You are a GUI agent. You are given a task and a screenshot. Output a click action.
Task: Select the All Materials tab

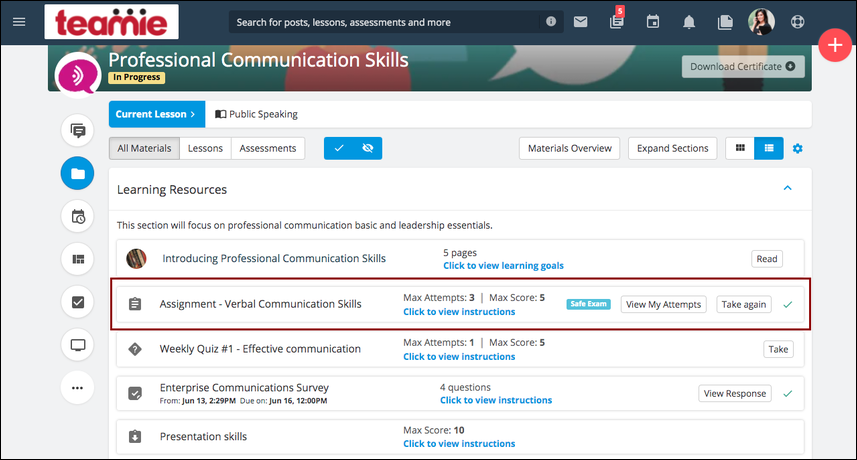[x=144, y=148]
